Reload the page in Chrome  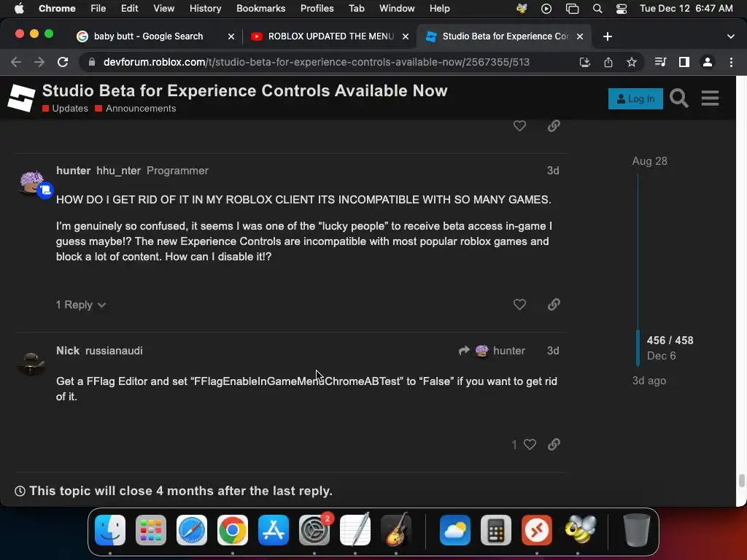point(63,62)
